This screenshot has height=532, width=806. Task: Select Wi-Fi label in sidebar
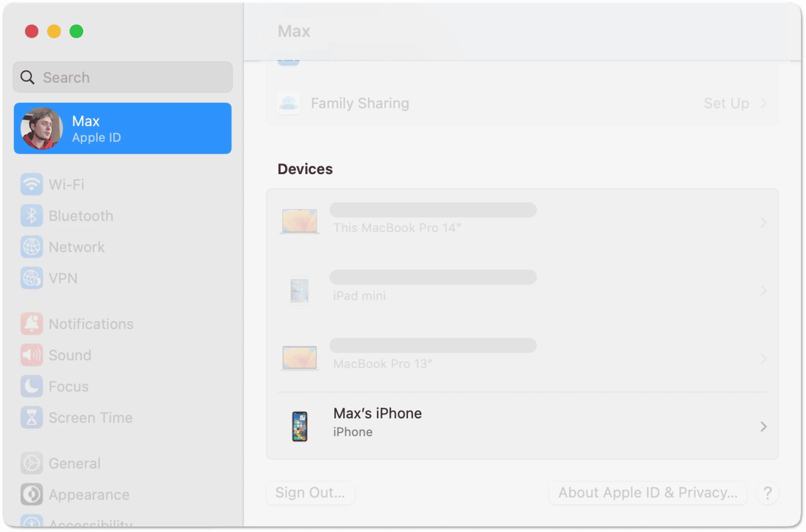point(66,184)
